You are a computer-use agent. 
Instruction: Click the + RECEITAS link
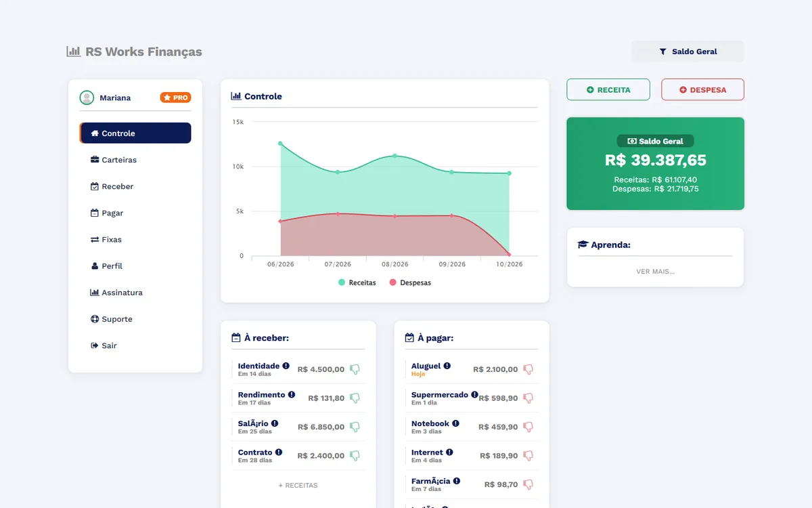pos(298,486)
